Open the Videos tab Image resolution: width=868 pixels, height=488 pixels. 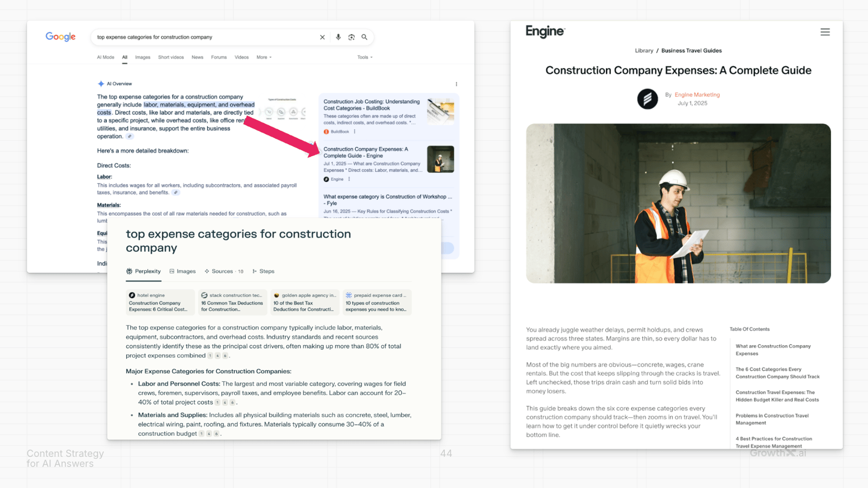pos(242,57)
